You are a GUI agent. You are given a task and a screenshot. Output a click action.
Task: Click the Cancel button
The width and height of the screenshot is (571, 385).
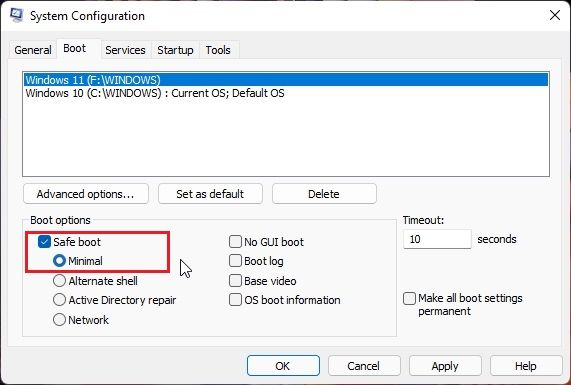364,366
